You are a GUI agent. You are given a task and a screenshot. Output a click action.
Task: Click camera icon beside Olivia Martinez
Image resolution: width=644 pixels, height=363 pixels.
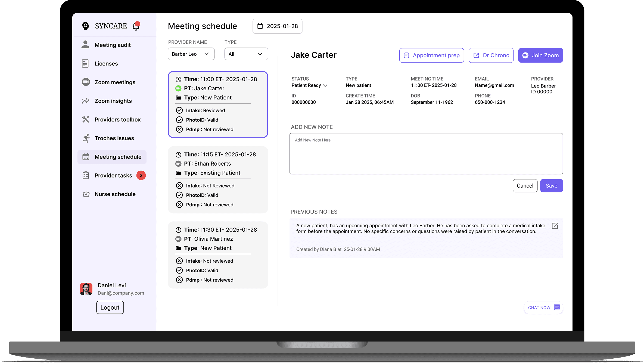tap(178, 239)
